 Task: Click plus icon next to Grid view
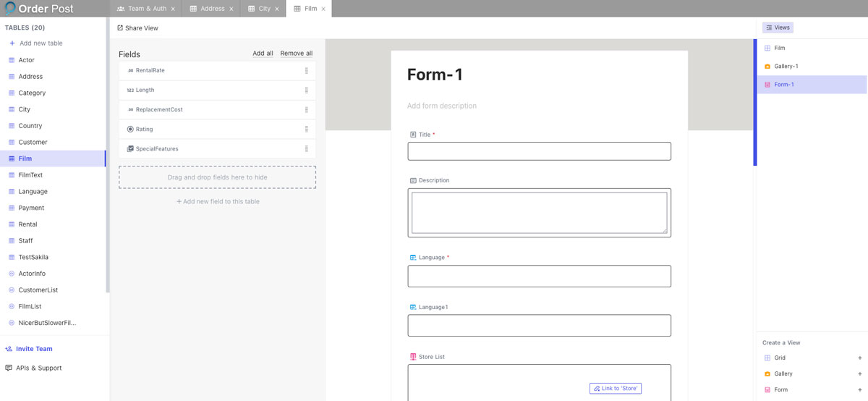click(859, 358)
